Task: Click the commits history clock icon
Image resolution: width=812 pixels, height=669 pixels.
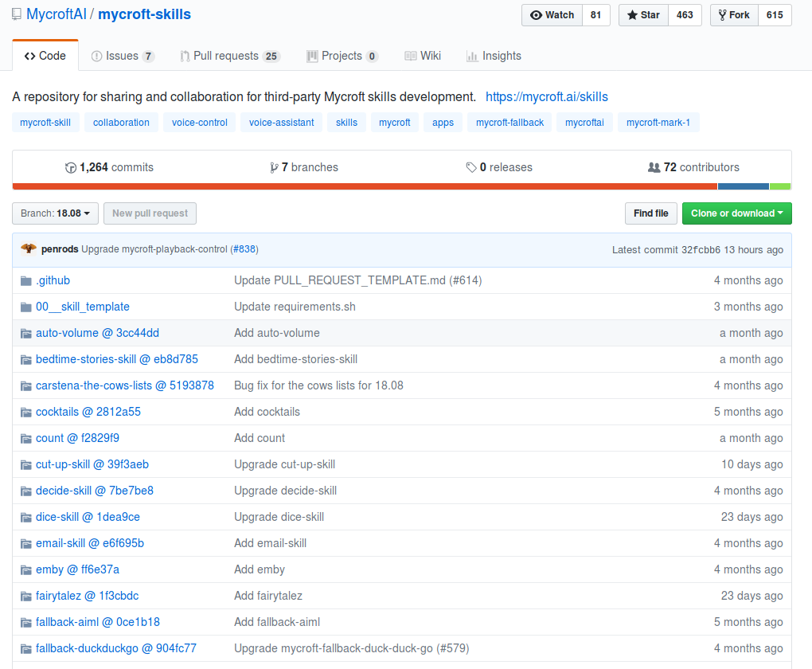Action: pyautogui.click(x=70, y=167)
